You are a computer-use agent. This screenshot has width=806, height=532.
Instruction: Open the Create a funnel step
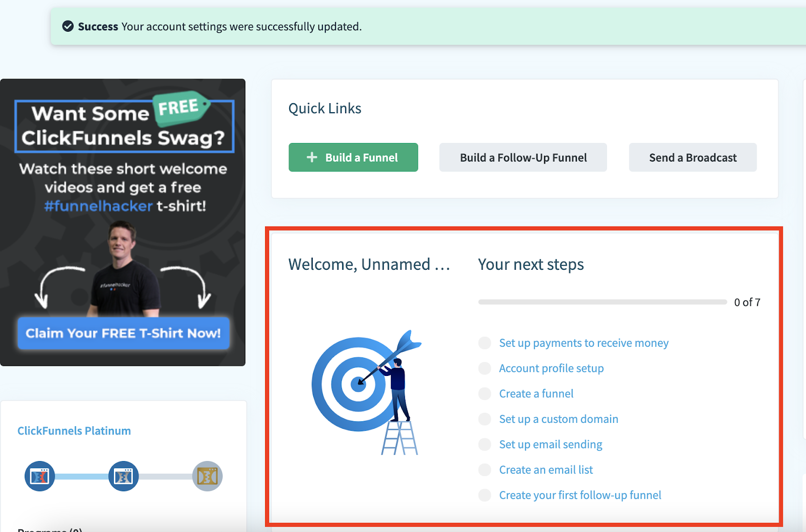(x=536, y=394)
